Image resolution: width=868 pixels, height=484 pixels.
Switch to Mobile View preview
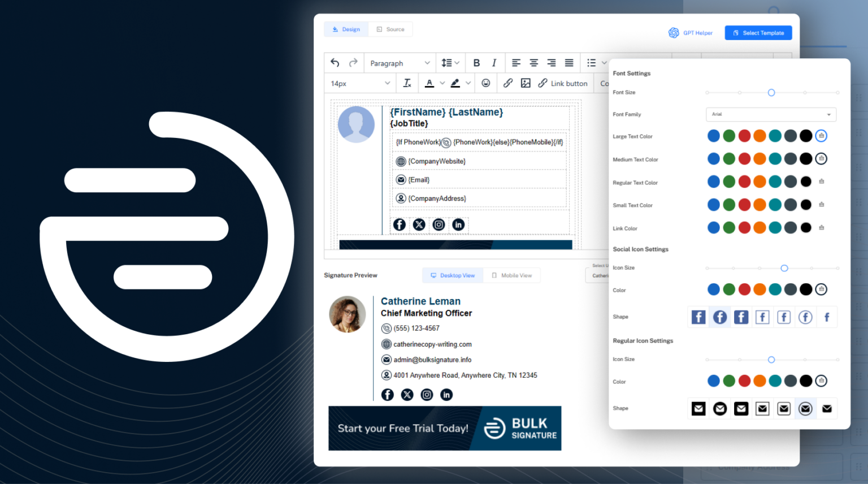pyautogui.click(x=511, y=275)
